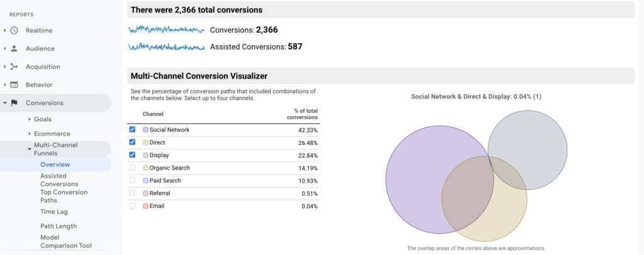Select Multi-Channel Funnels menu item
Viewport: 644px width, 255px height.
[55, 149]
